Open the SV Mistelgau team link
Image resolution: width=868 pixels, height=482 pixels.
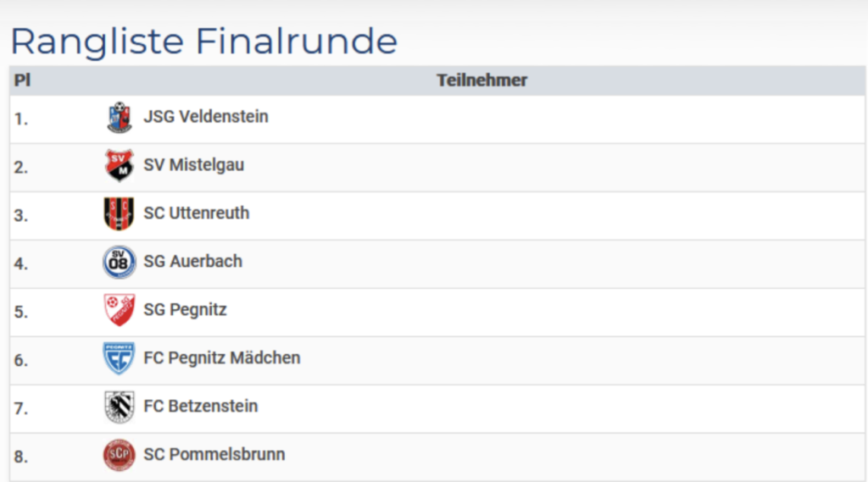coord(194,165)
